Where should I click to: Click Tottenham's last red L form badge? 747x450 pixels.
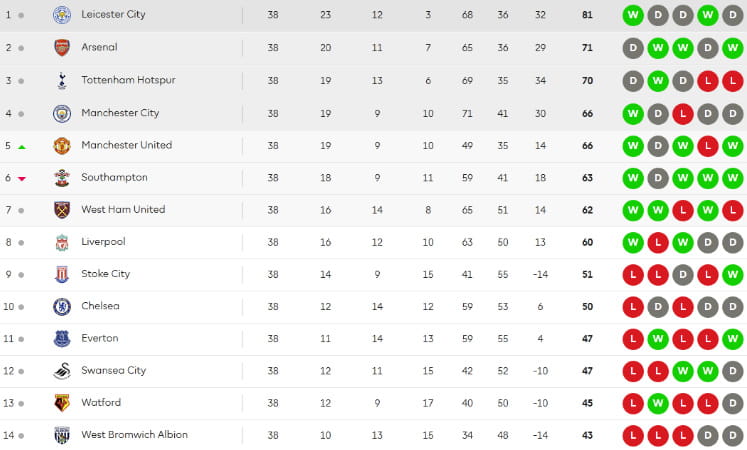(x=733, y=81)
